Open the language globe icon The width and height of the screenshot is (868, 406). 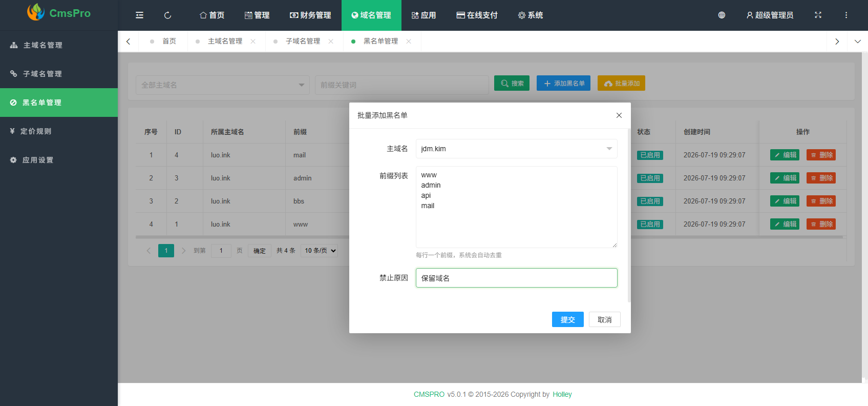[722, 15]
